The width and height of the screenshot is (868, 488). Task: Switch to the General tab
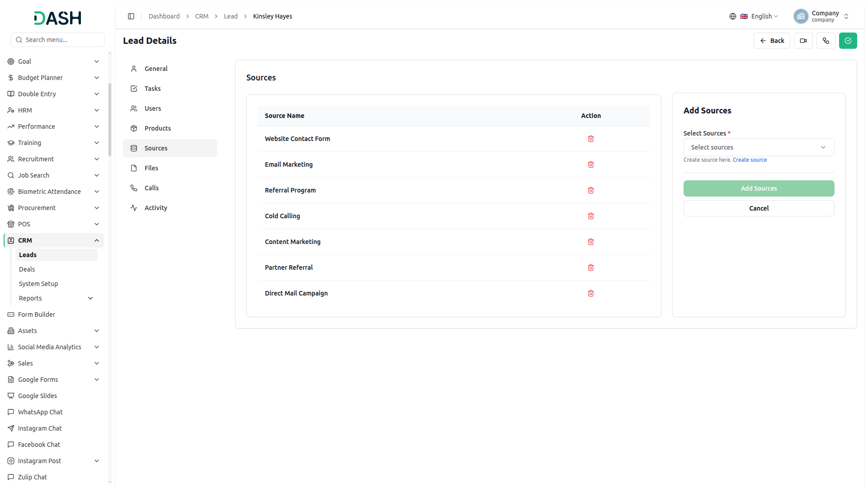click(x=170, y=69)
